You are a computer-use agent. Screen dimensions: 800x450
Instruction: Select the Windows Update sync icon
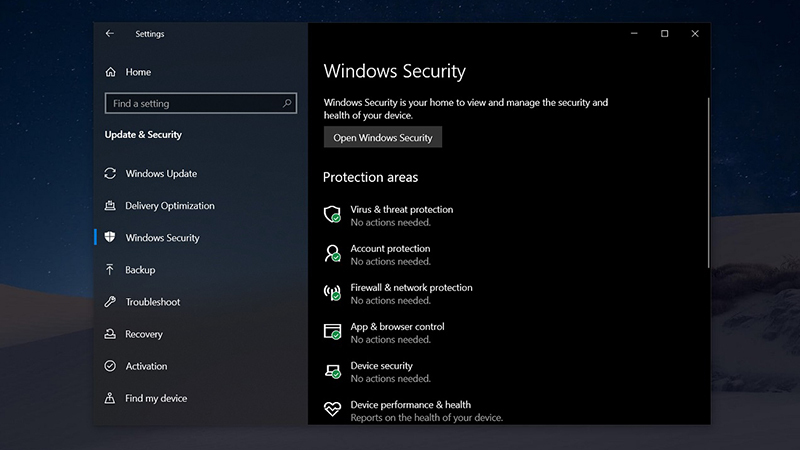point(110,173)
